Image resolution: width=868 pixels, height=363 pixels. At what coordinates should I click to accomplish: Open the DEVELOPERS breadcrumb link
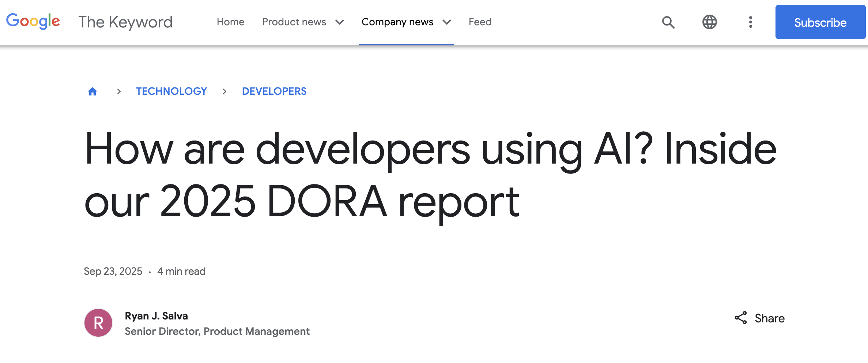point(274,91)
